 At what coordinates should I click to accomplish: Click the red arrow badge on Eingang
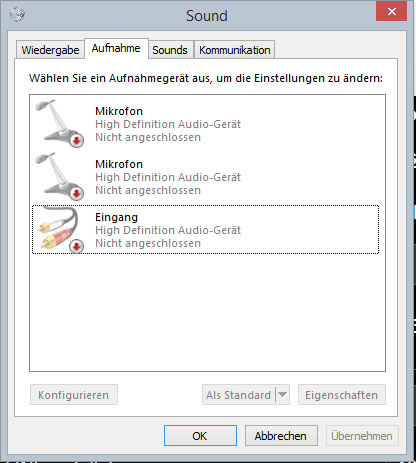77,247
